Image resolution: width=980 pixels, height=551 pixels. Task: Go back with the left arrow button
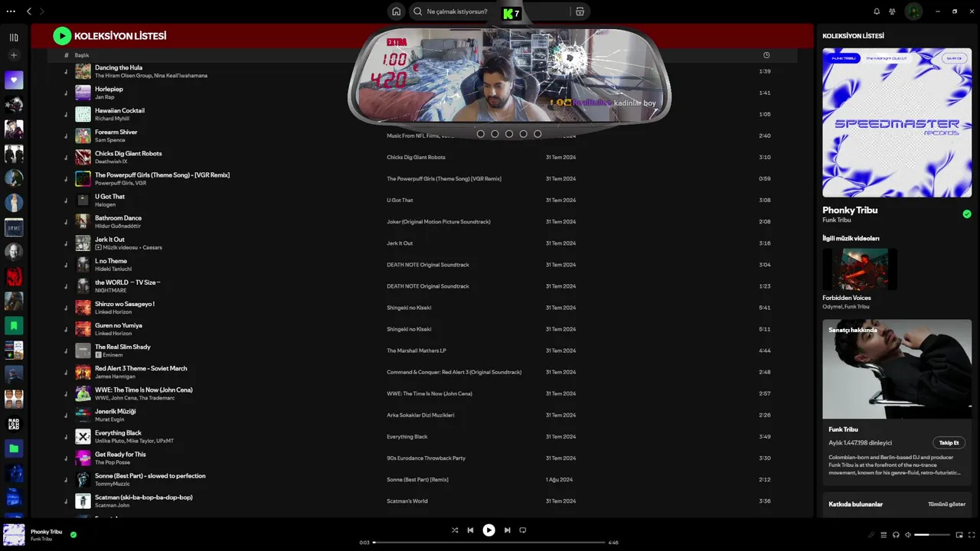click(x=29, y=11)
